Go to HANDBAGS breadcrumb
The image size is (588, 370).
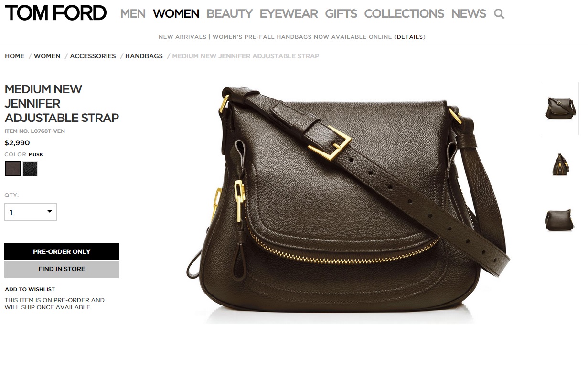(144, 56)
